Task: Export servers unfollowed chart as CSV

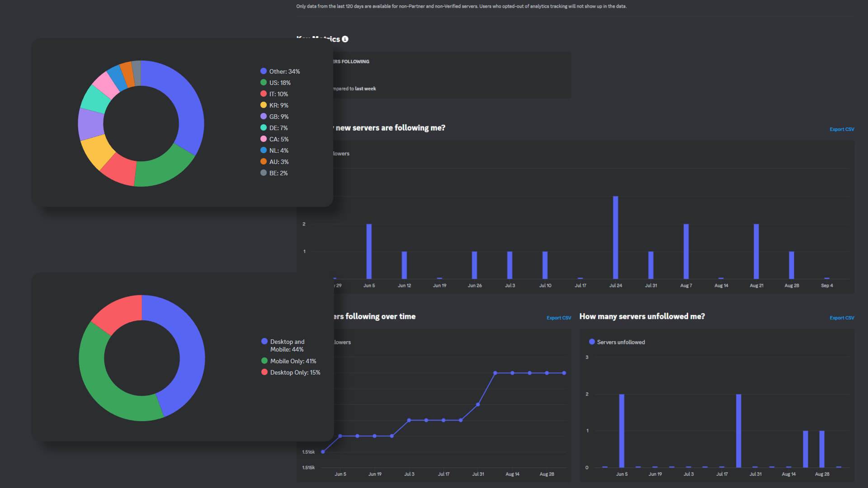Action: coord(842,318)
